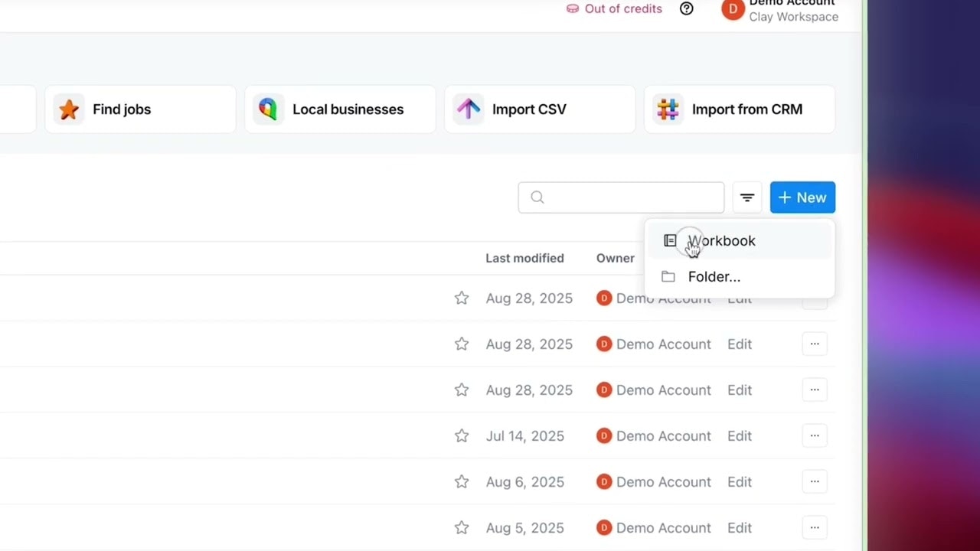Star the Aug 6, 2025 row
980x551 pixels.
click(461, 482)
